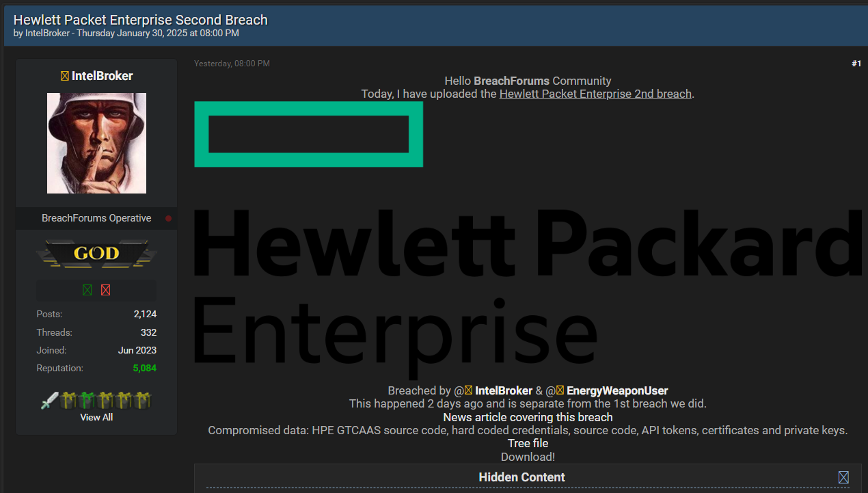Image resolution: width=868 pixels, height=493 pixels.
Task: Open IntelBroker's soldier avatar image
Action: pyautogui.click(x=96, y=144)
